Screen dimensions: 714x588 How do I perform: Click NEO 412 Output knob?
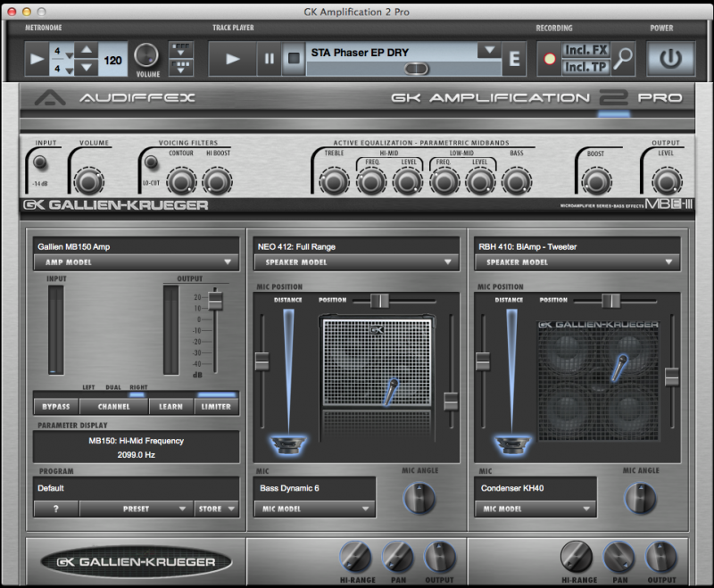pyautogui.click(x=439, y=556)
